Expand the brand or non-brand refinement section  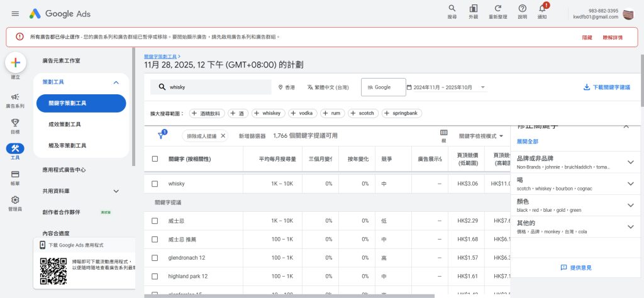[x=631, y=162]
